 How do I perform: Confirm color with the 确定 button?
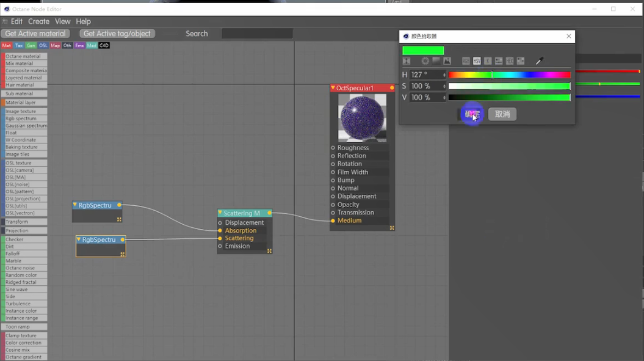(472, 114)
